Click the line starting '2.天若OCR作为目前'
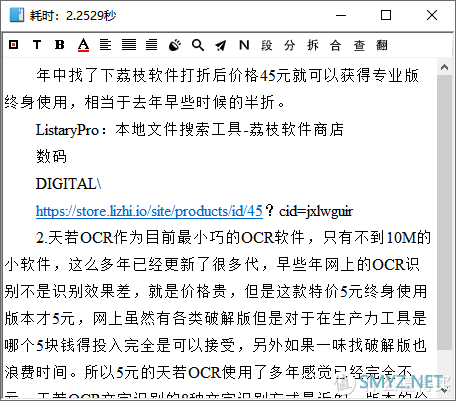The height and width of the screenshot is (401, 456). pos(233,238)
